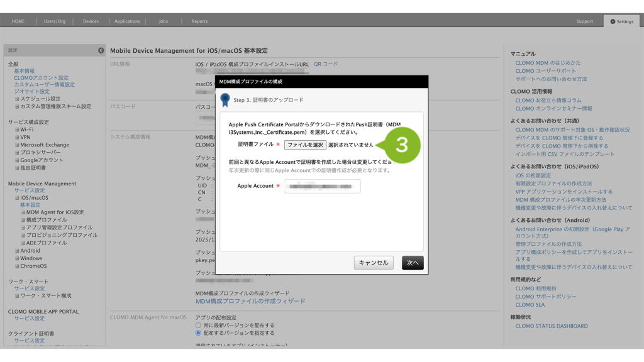Click the 次へ button
The height and width of the screenshot is (362, 644).
pyautogui.click(x=413, y=263)
